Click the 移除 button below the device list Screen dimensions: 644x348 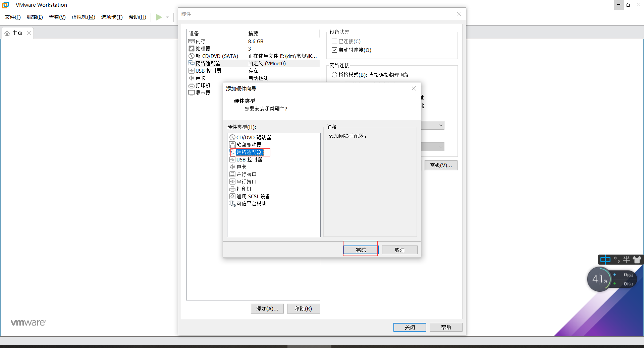(x=303, y=308)
